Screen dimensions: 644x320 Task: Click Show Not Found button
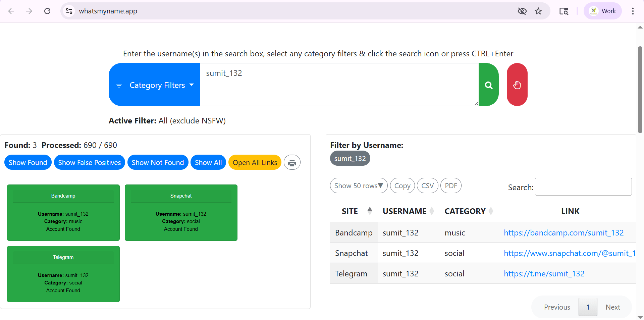tap(158, 162)
